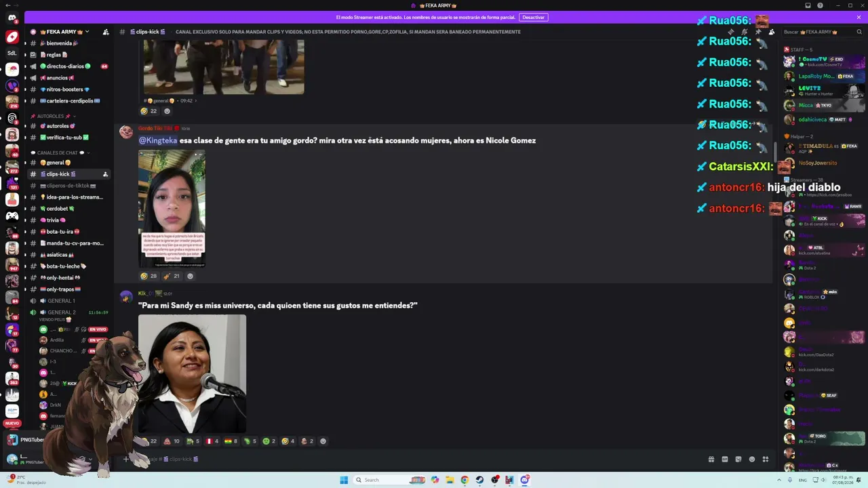The image size is (868, 488).
Task: Open the asiaticas channel
Action: click(68, 255)
